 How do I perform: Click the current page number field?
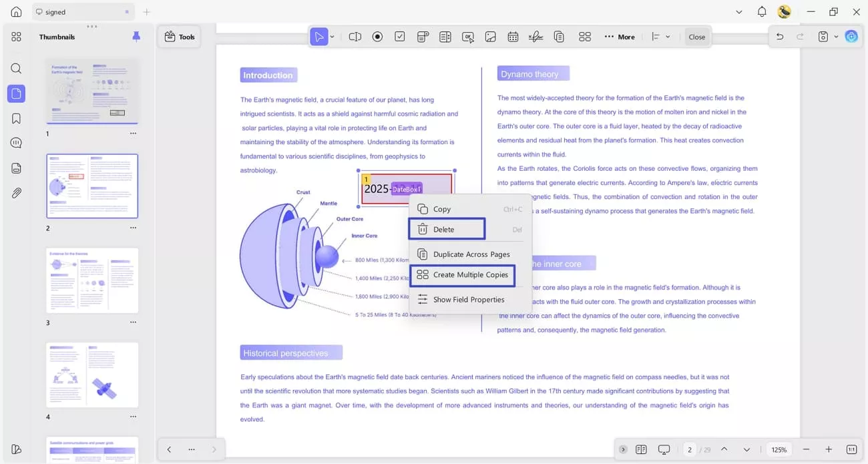690,449
